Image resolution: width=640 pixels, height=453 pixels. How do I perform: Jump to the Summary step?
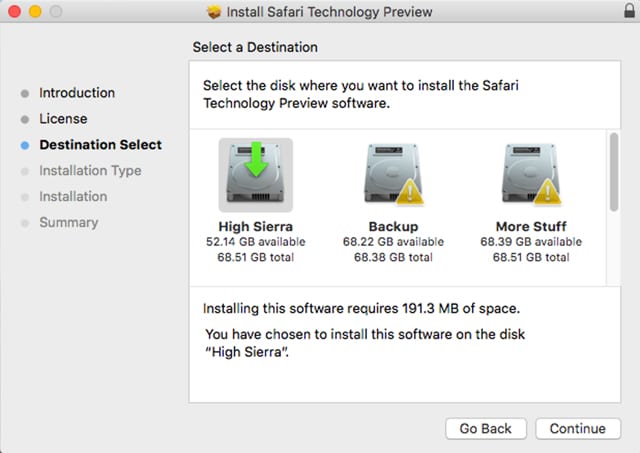click(68, 223)
